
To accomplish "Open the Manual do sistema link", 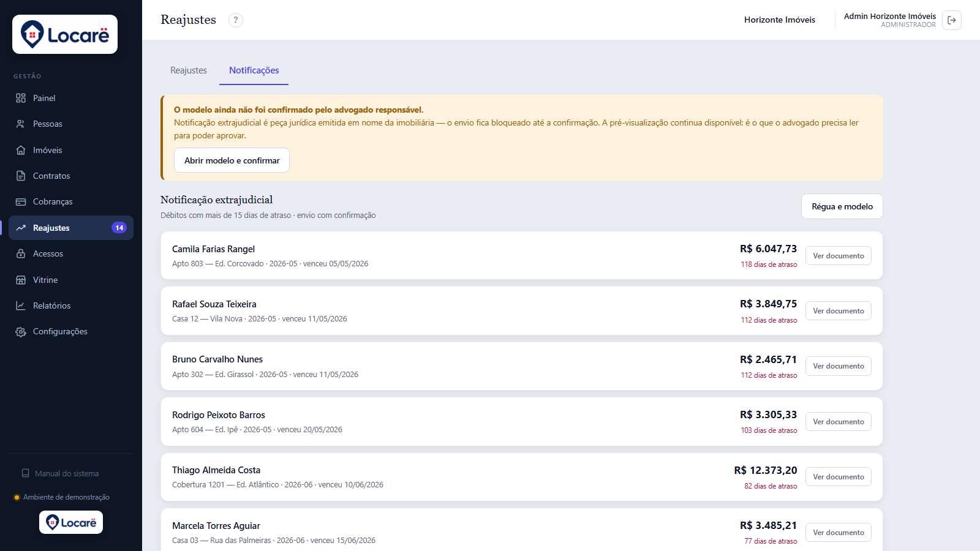I will tap(67, 473).
